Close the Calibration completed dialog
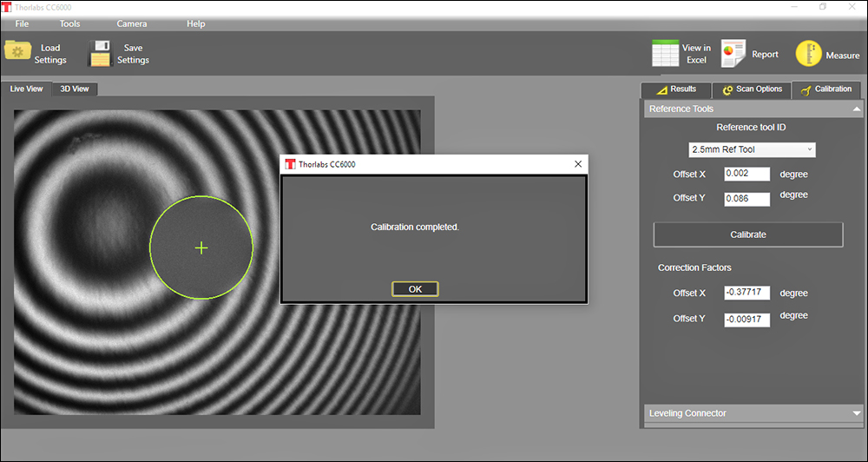Viewport: 868px width, 462px height. [578, 164]
